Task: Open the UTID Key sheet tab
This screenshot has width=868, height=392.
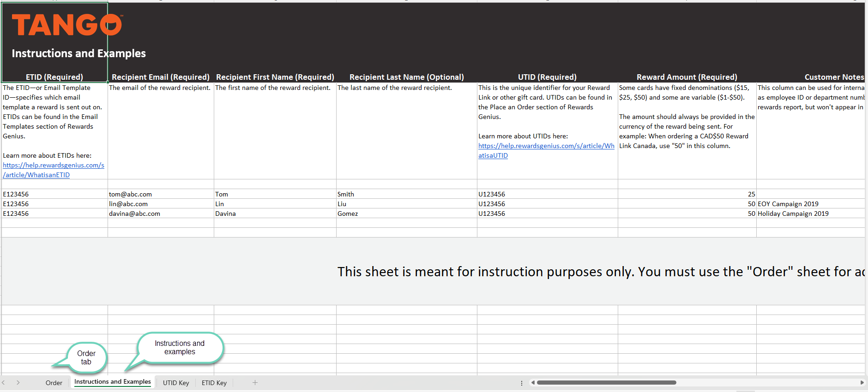Action: (x=176, y=383)
